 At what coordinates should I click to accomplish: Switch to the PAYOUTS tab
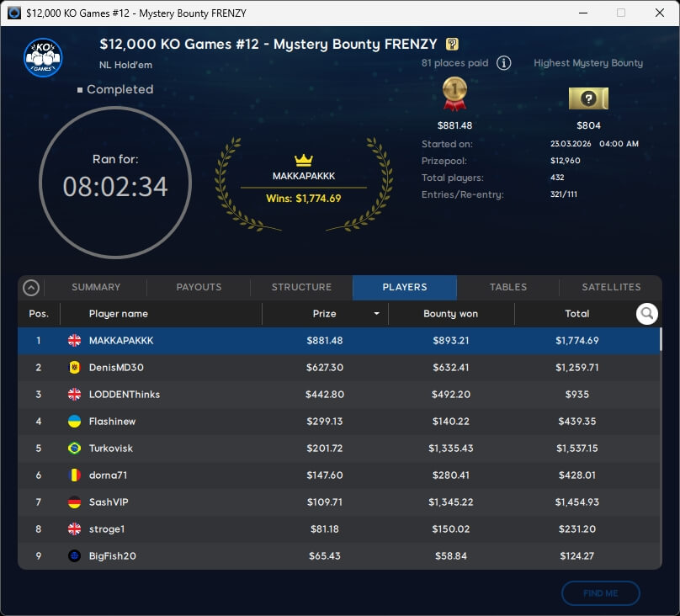tap(199, 288)
